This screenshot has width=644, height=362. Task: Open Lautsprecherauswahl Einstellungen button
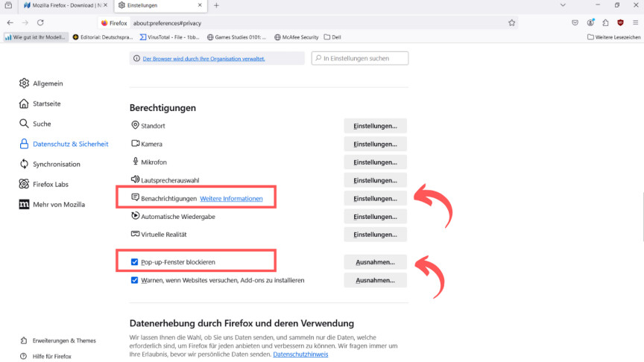pos(375,180)
